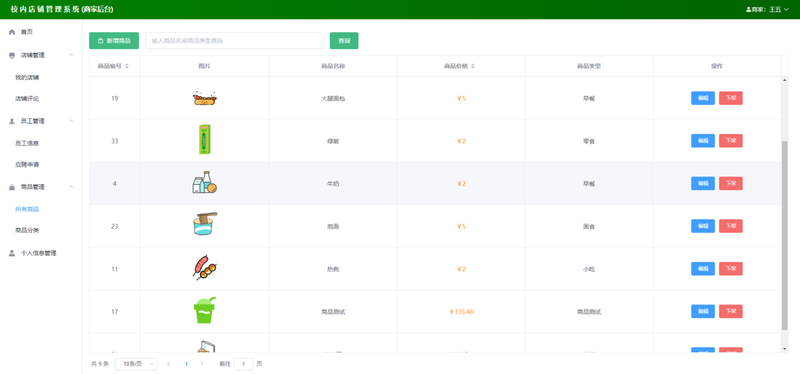Open 店铺评论 in sidebar
The image size is (800, 374).
pyautogui.click(x=27, y=99)
